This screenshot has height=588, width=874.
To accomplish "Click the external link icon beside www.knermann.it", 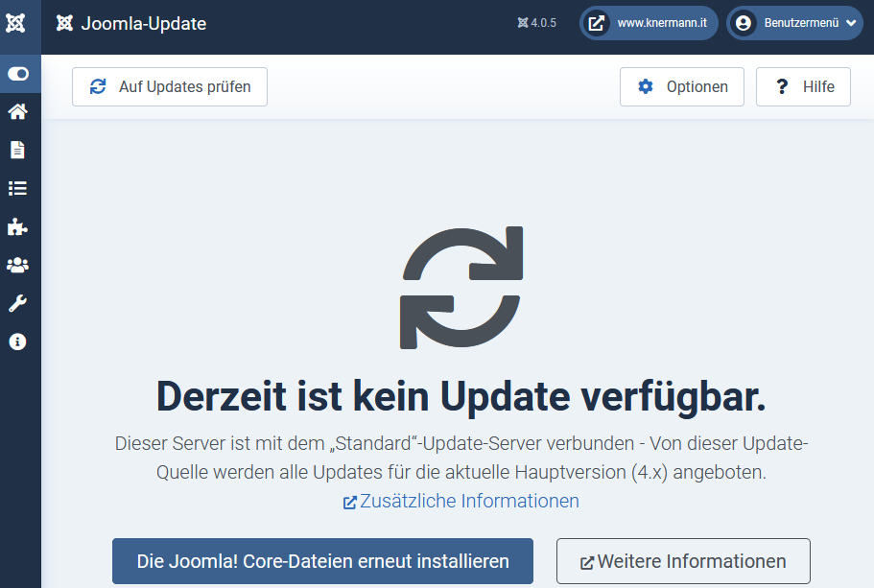I will coord(597,23).
